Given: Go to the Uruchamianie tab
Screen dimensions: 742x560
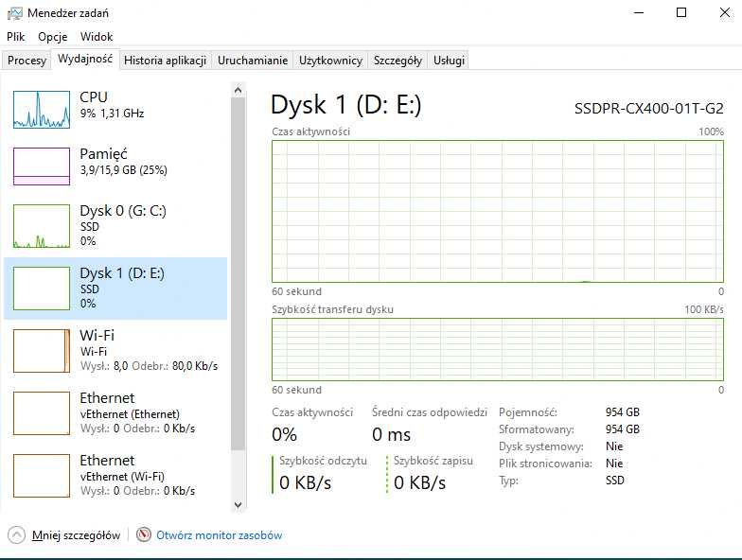Looking at the screenshot, I should [252, 61].
